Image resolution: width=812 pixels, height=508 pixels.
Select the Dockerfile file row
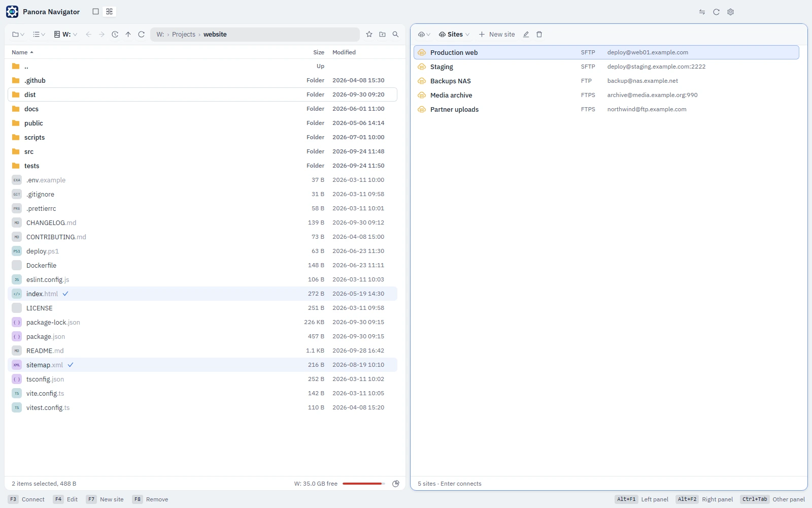(x=202, y=265)
